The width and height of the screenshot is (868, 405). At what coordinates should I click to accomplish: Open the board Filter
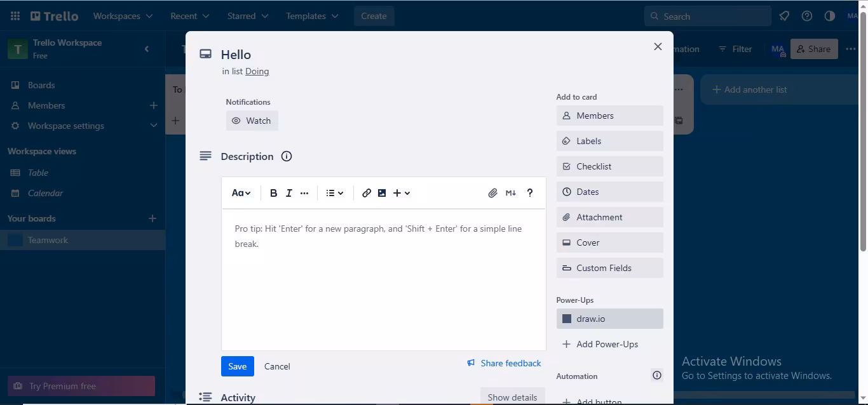coord(735,49)
